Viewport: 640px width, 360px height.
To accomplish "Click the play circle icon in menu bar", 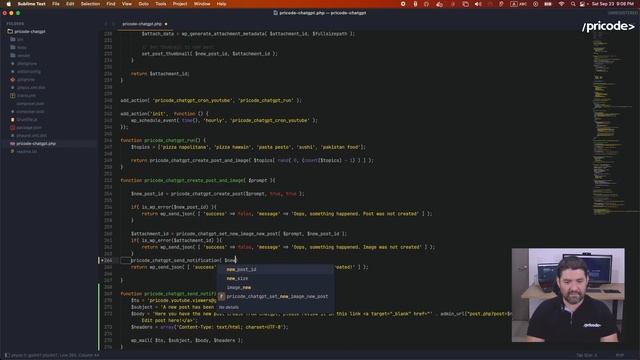I will click(536, 4).
